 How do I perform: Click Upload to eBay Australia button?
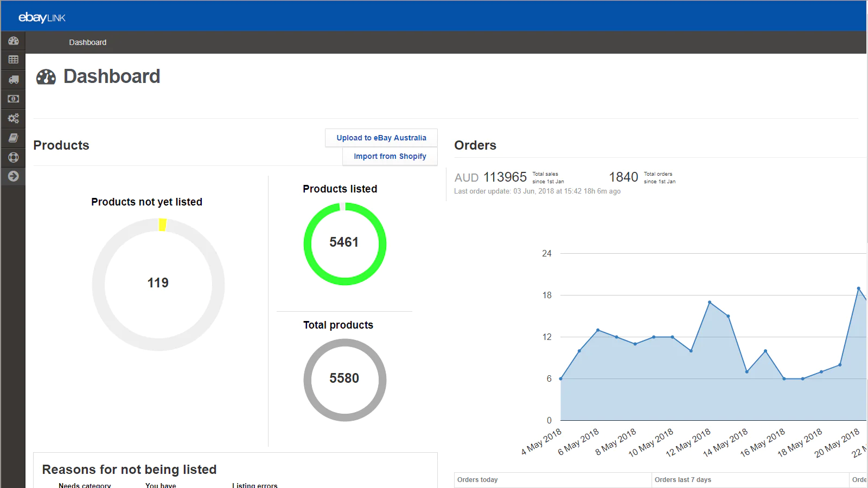coord(381,138)
